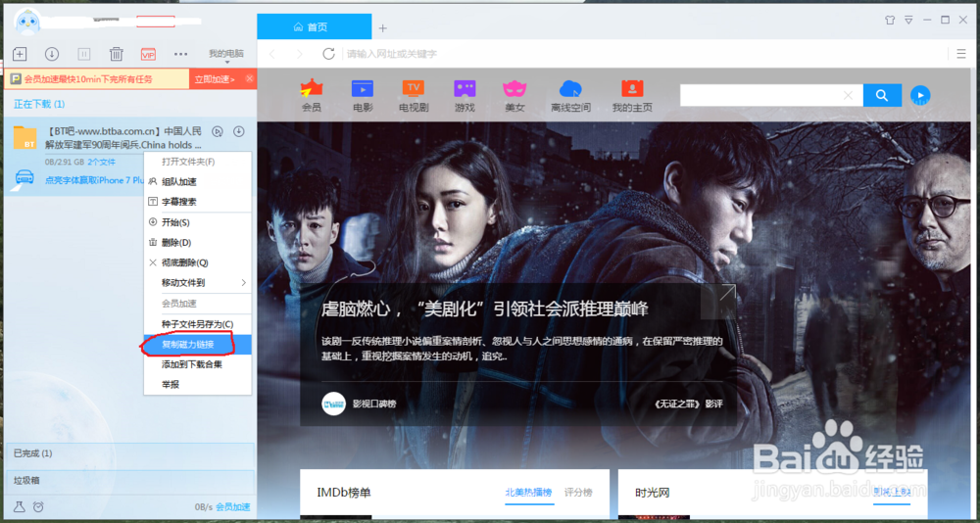Select 种子文件另存为(C) in context menu
This screenshot has width=980, height=523.
point(197,324)
